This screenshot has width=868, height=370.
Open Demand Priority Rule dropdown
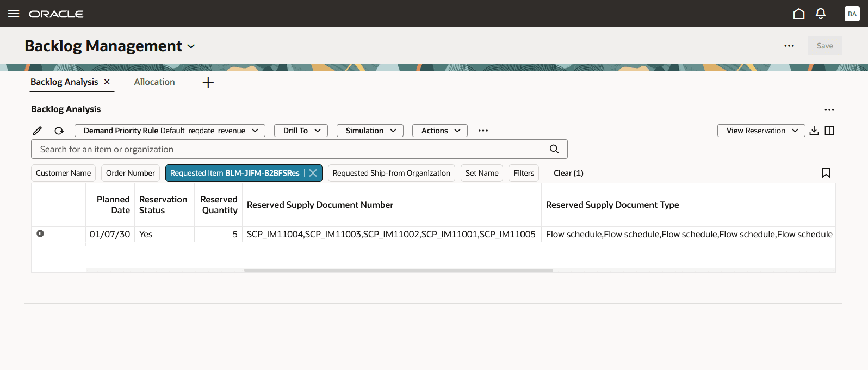pos(170,131)
